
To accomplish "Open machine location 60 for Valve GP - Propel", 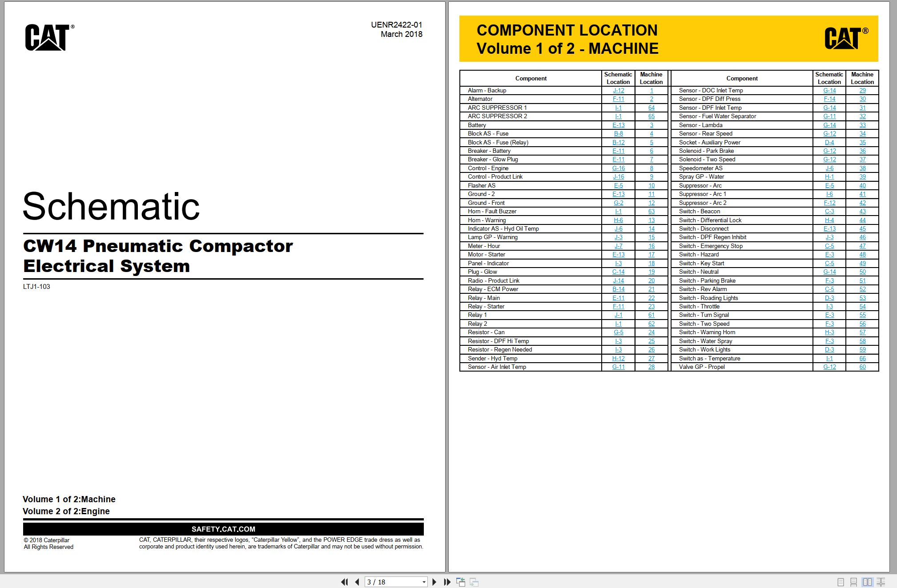I will [862, 367].
